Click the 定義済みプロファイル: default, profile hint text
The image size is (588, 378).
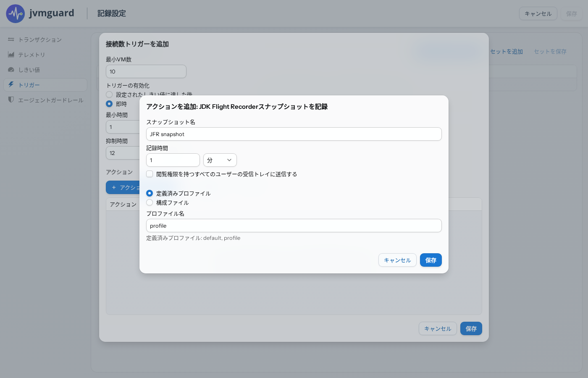pos(193,238)
